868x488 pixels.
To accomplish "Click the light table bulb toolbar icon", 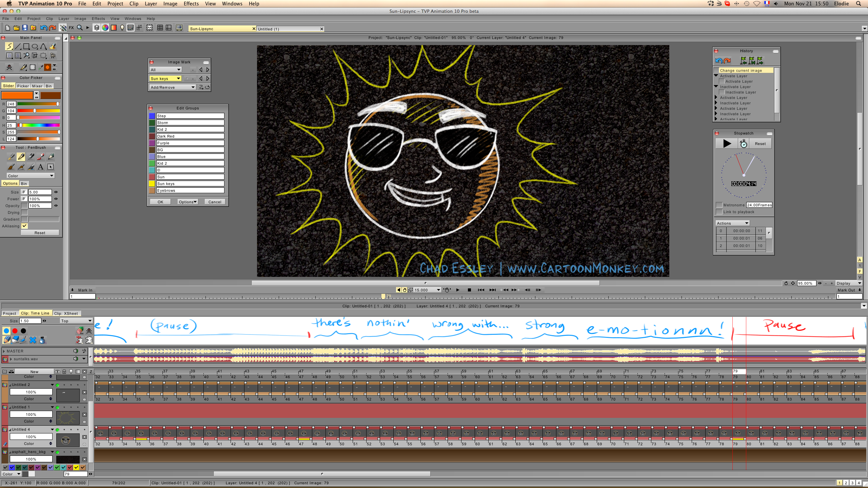I will tap(122, 27).
